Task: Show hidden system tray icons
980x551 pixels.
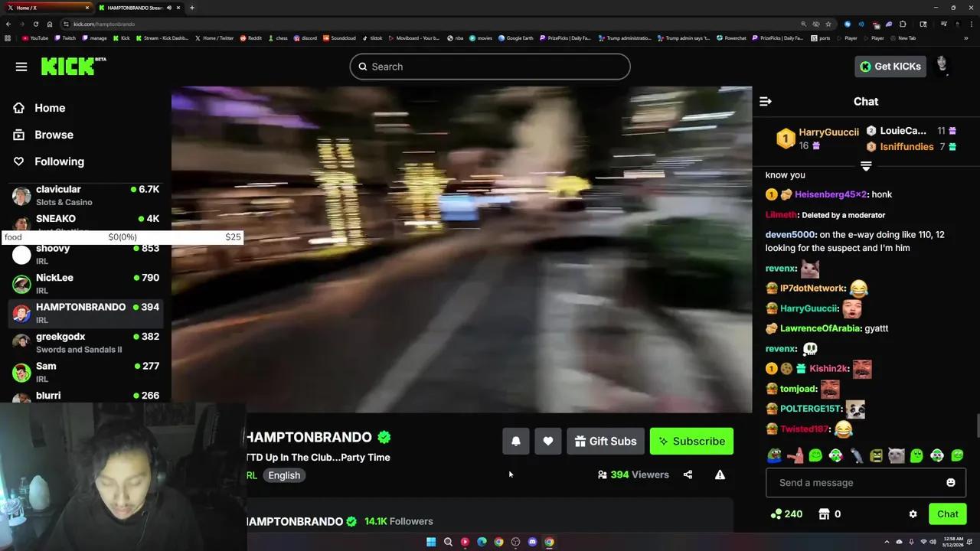Action: pyautogui.click(x=887, y=542)
